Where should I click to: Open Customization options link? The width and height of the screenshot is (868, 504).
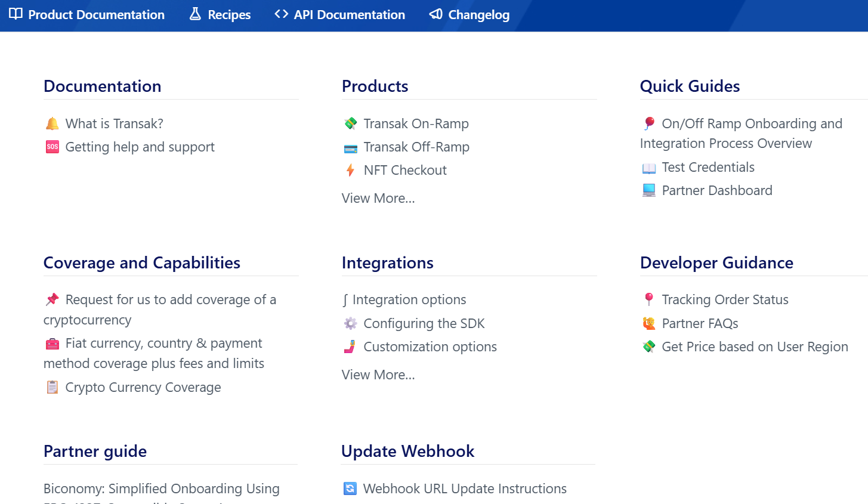click(430, 347)
